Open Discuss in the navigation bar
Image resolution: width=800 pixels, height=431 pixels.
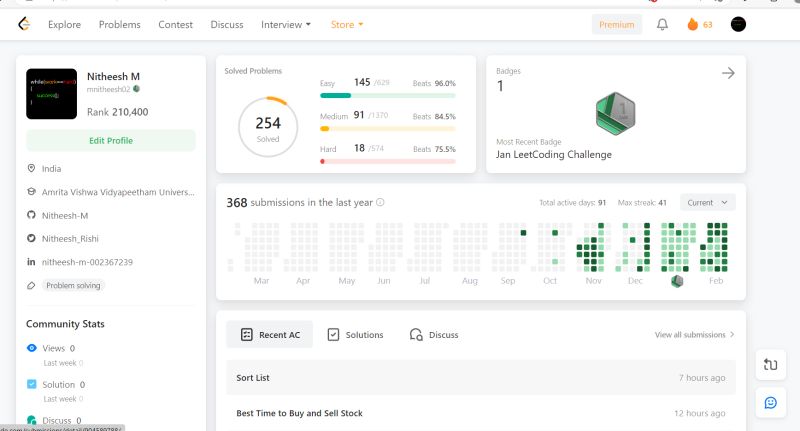[227, 24]
